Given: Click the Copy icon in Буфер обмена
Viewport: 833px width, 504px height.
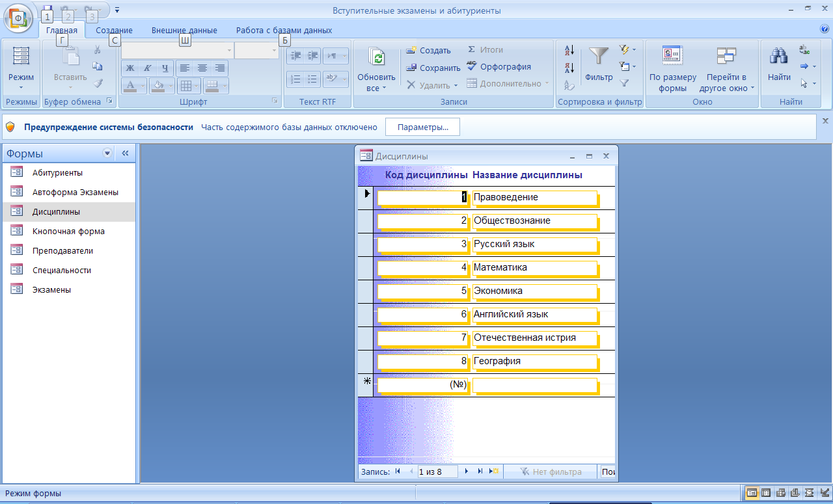Looking at the screenshot, I should coord(98,66).
